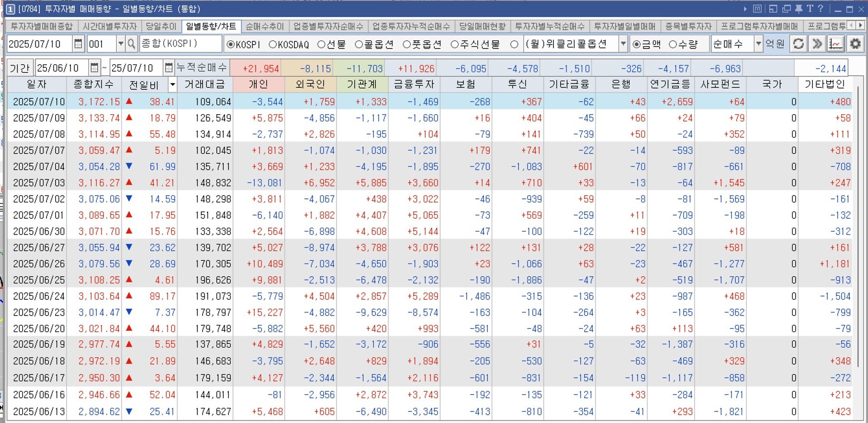Screen dimensions: 868x423
Task: Click the T font-size icon in the title bar
Action: click(x=810, y=9)
